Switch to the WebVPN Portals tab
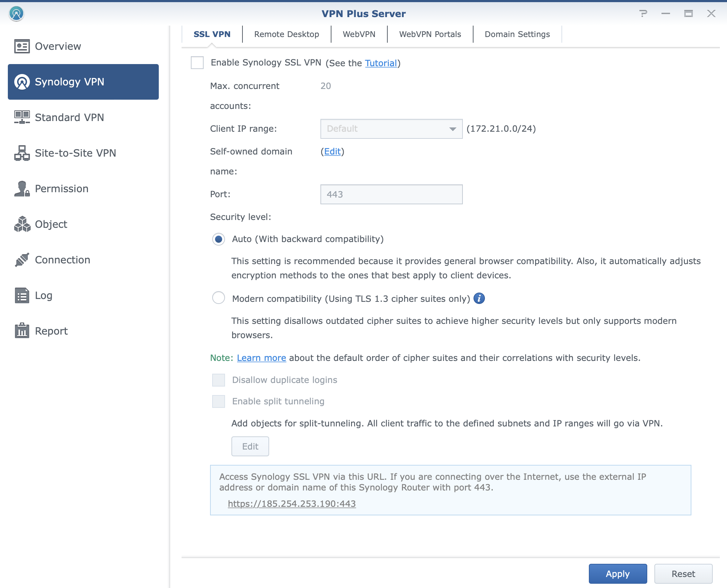This screenshot has height=588, width=727. point(430,34)
